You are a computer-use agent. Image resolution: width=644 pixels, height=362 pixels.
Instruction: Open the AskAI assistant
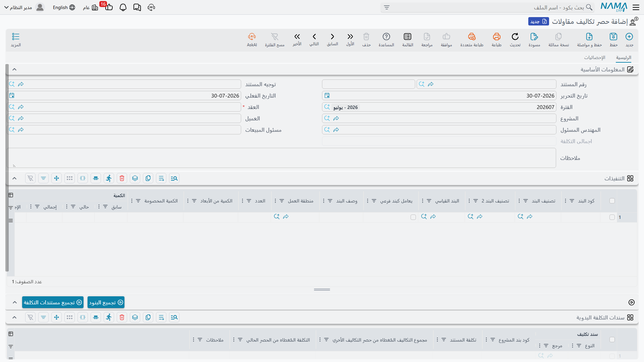[252, 39]
